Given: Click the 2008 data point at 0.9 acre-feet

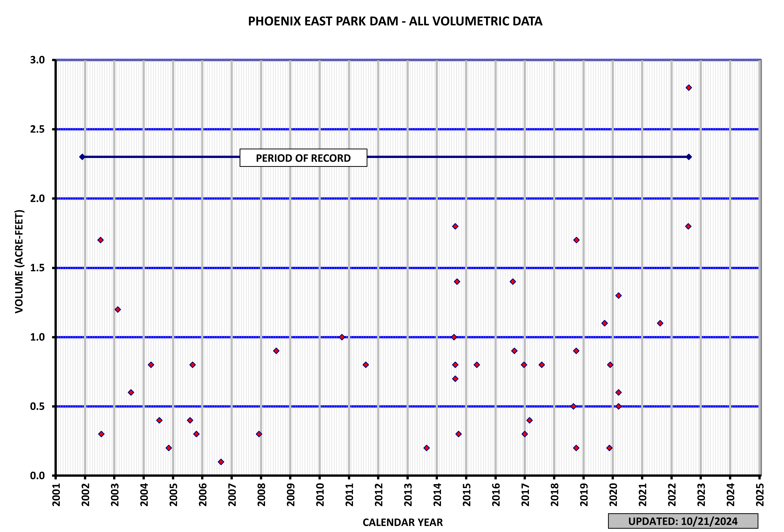Looking at the screenshot, I should coord(276,351).
